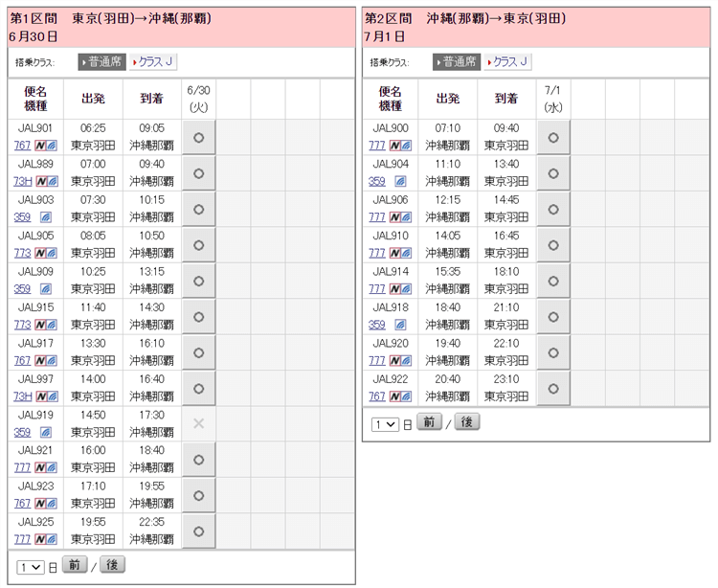This screenshot has width=718, height=588.
Task: Open the day-count dropdown under the Okinawa→Tokyo table
Action: [385, 423]
